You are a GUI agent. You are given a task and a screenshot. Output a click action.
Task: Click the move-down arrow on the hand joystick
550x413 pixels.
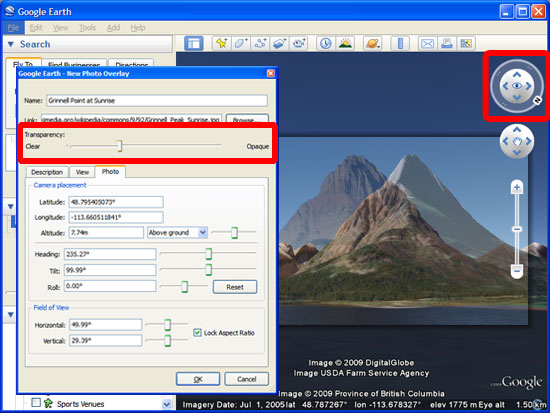[517, 152]
